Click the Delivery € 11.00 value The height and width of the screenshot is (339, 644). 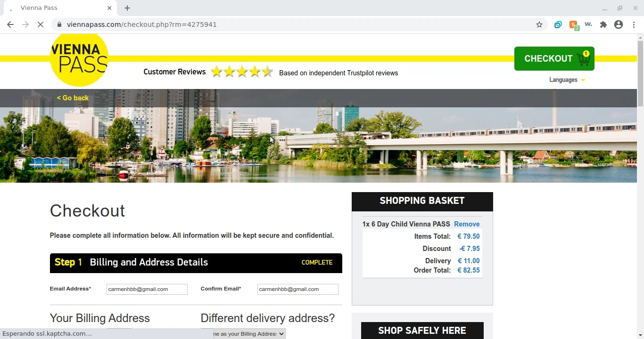pos(469,261)
